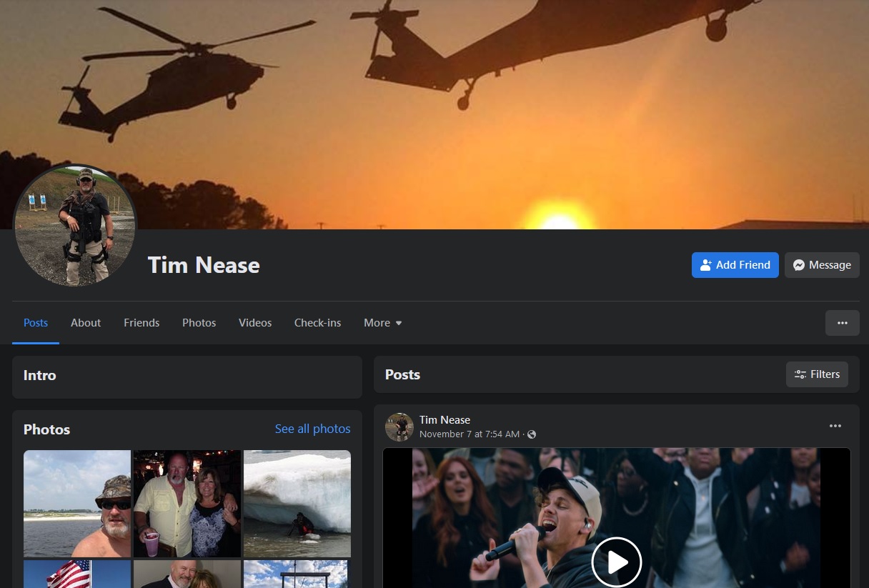Open the Photos tab
Screen dimensions: 869x588
tap(199, 323)
